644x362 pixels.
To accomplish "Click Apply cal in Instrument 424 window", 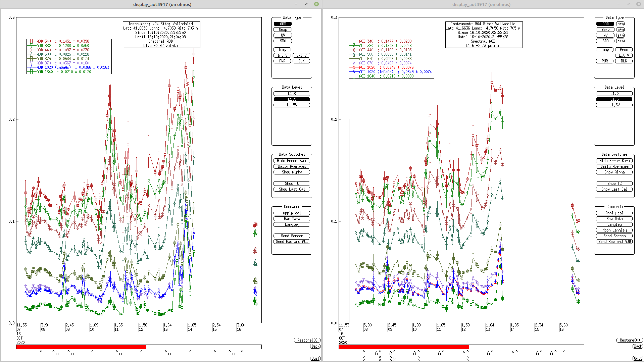I will click(292, 213).
